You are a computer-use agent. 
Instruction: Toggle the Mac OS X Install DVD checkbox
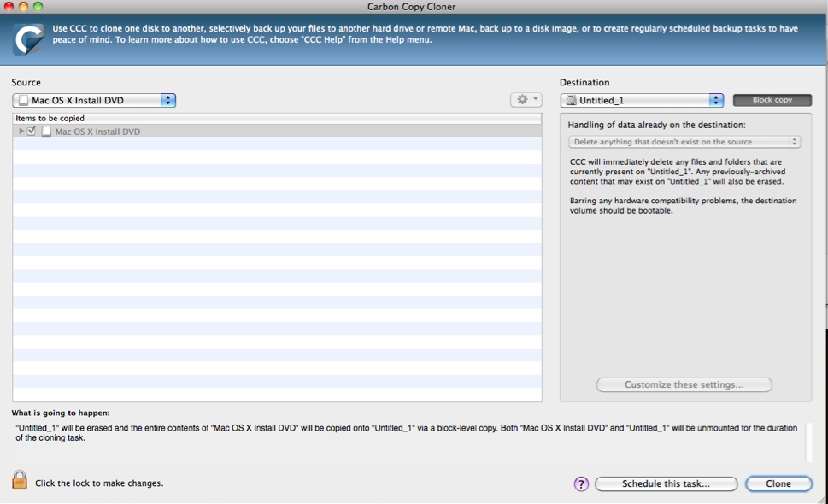(x=32, y=131)
